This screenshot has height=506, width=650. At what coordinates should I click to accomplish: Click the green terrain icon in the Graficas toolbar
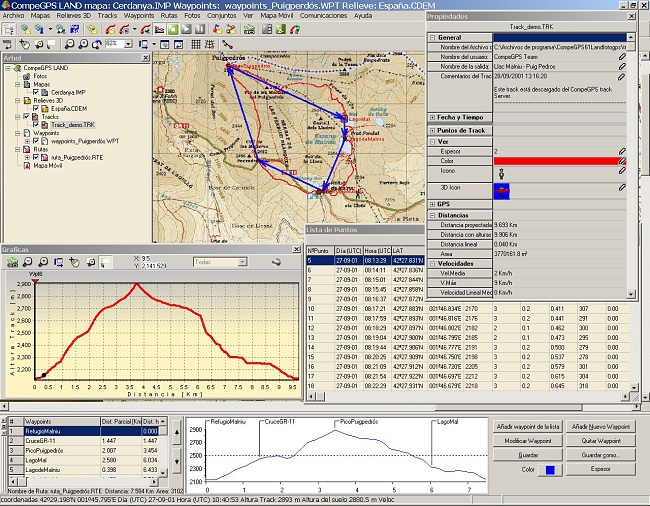click(x=12, y=262)
